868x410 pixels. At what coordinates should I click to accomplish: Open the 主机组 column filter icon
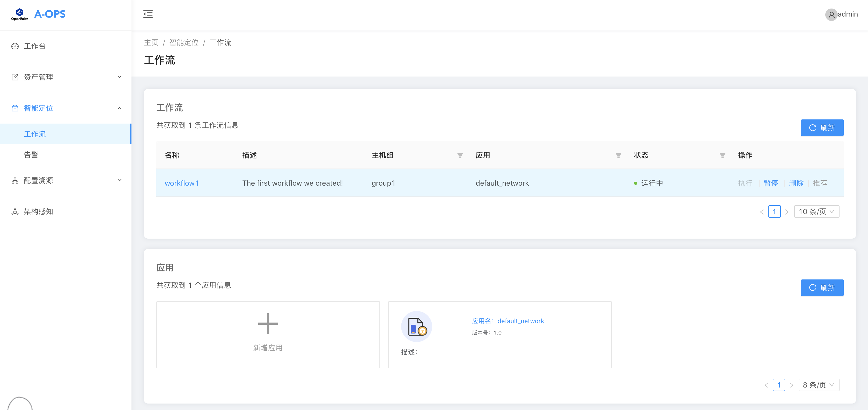[460, 156]
